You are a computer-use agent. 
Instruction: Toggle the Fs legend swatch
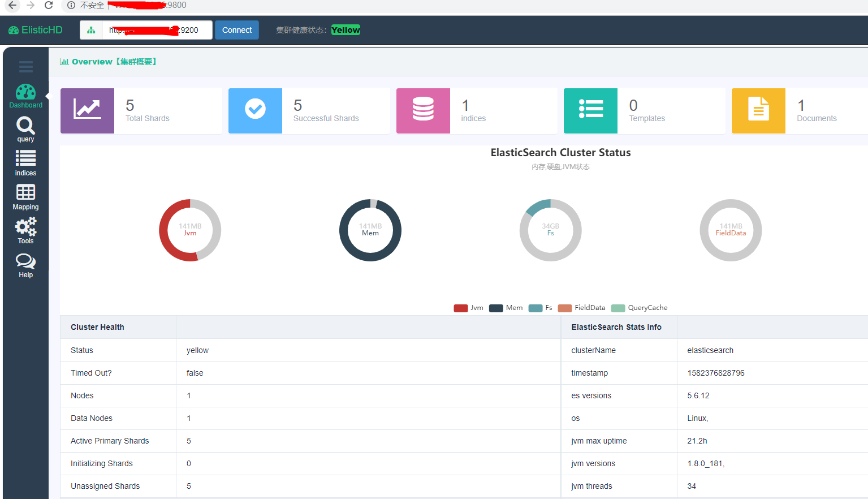pos(536,308)
